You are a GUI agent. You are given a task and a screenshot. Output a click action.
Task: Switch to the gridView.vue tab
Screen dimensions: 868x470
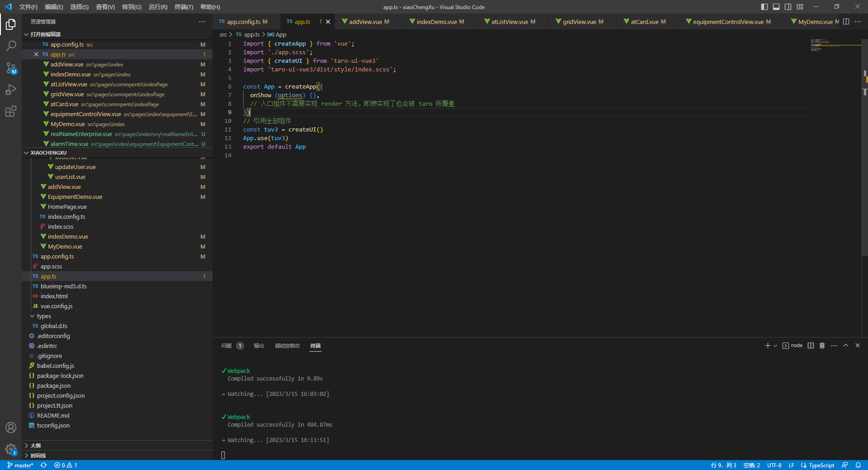coord(581,21)
